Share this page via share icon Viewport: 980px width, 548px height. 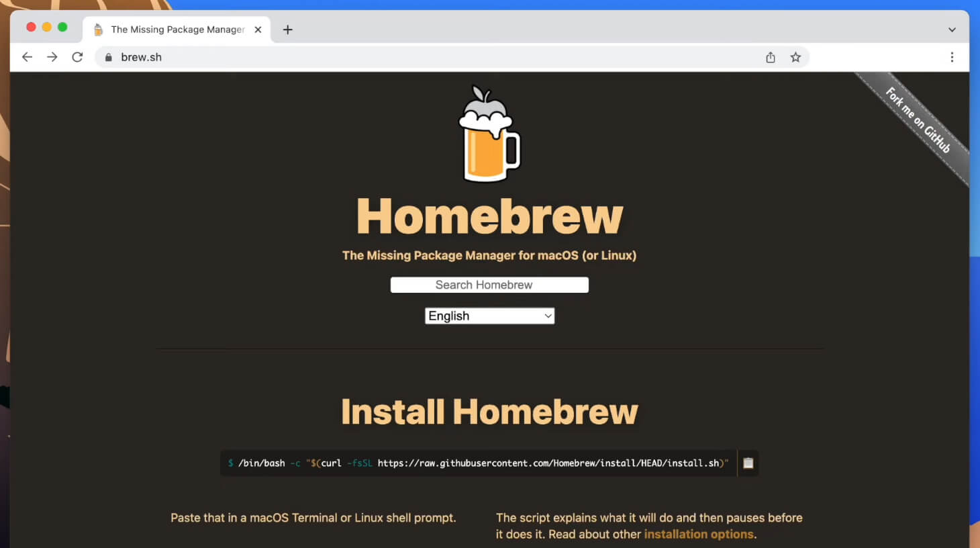(x=771, y=57)
